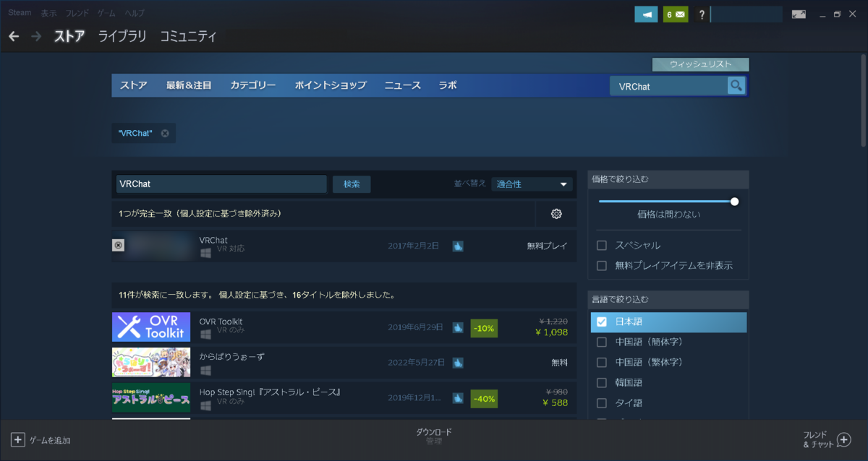Open Friends & Chat plus icon
Viewport: 868px width, 461px height.
pos(843,439)
